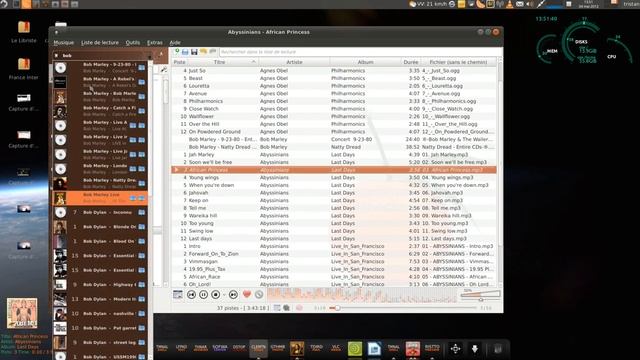Toggle the now-playing panel icon beside playback controls
This screenshot has height=360, width=640.
(x=178, y=294)
